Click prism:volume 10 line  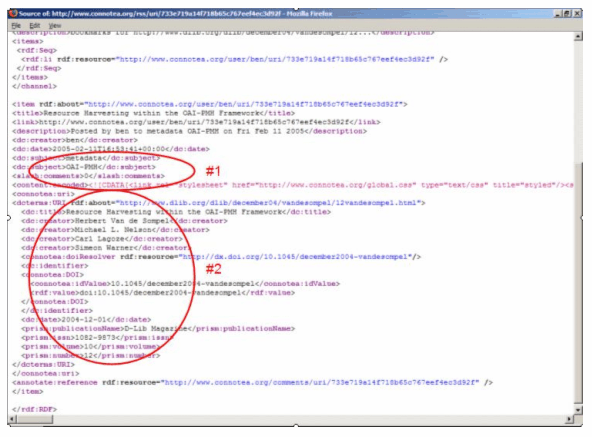(x=90, y=347)
